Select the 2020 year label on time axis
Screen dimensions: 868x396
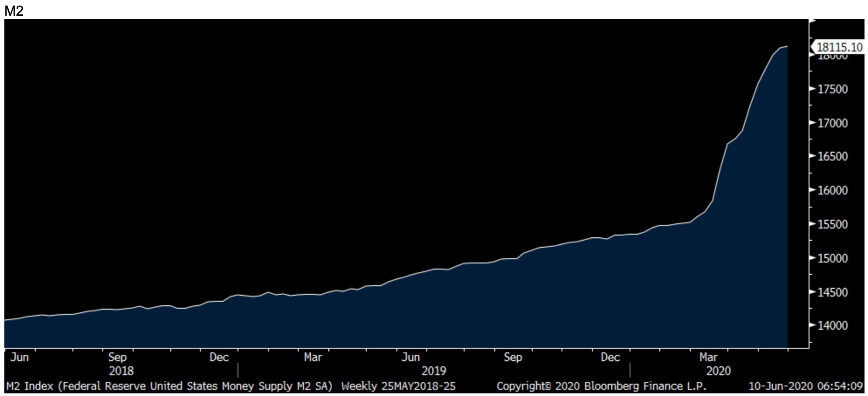(x=718, y=371)
